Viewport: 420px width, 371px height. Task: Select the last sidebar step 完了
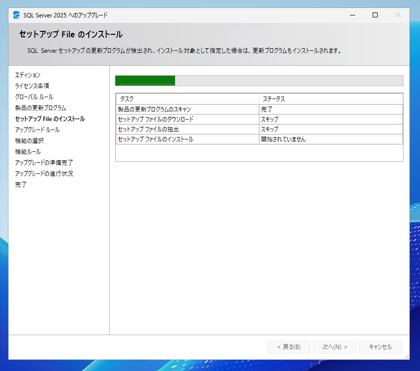tap(21, 184)
